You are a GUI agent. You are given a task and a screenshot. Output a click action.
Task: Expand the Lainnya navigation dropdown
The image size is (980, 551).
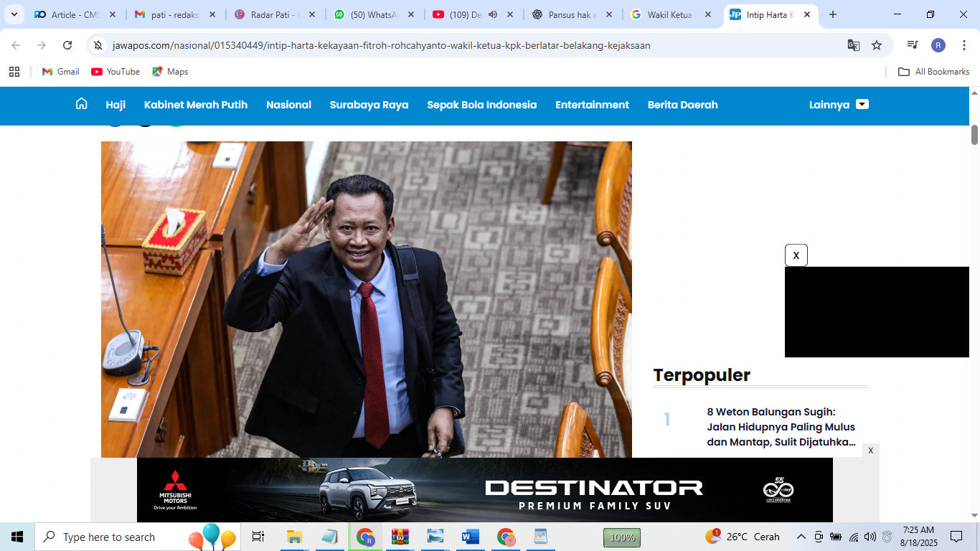(839, 105)
